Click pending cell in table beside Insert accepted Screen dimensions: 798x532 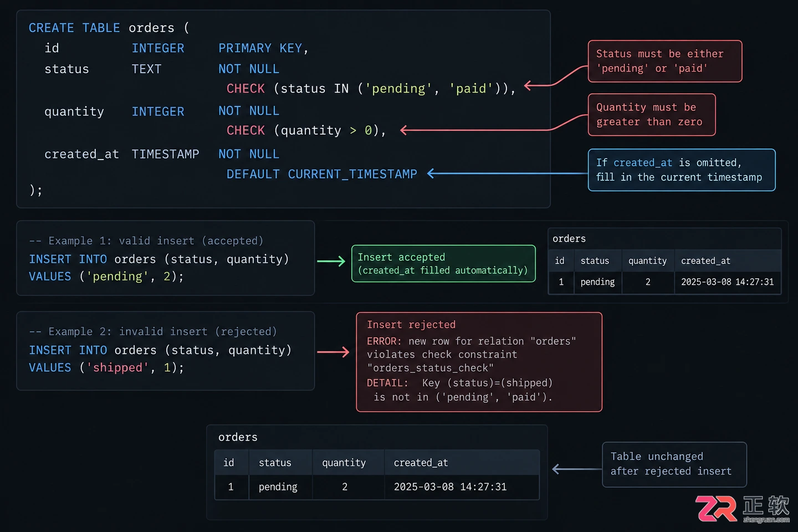point(597,282)
